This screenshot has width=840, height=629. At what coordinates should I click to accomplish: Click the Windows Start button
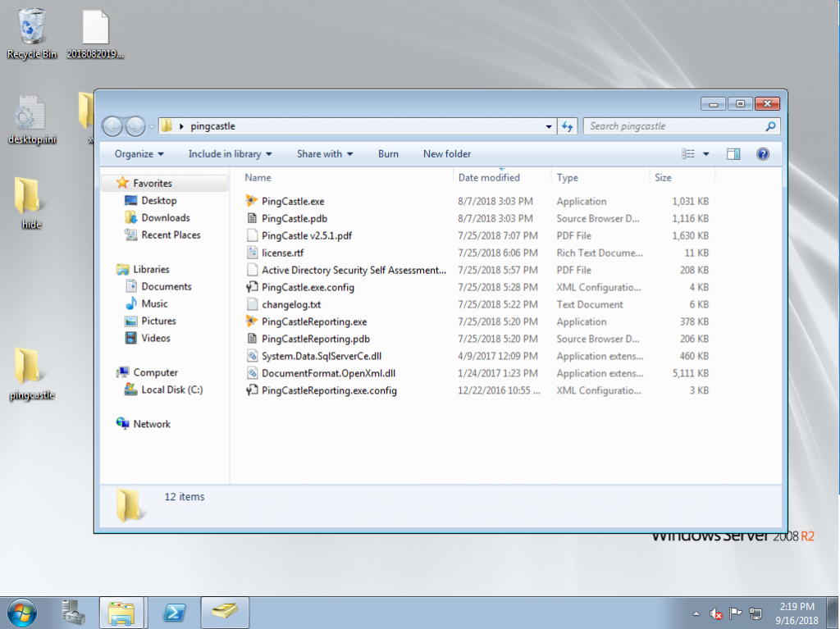point(22,612)
